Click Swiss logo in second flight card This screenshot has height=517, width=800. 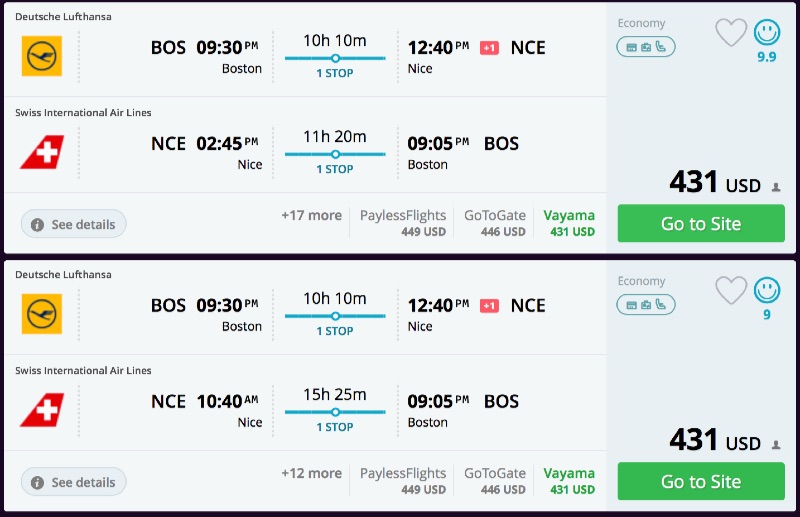[42, 409]
